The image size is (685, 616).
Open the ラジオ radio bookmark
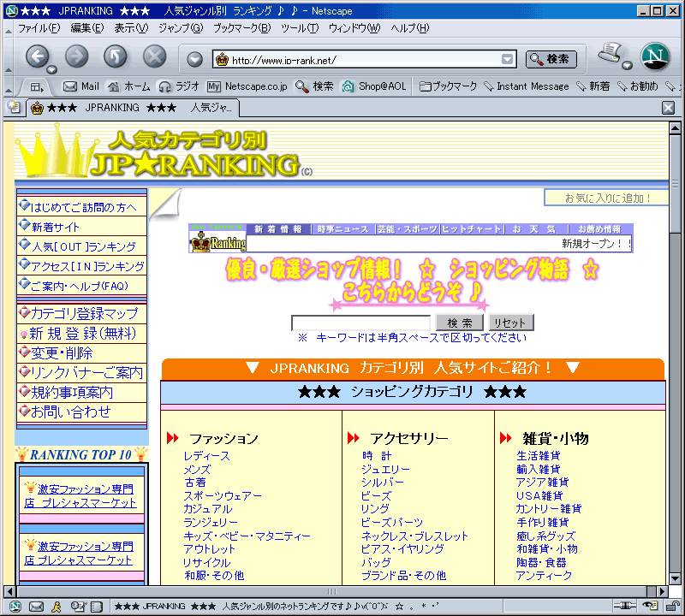coord(179,86)
